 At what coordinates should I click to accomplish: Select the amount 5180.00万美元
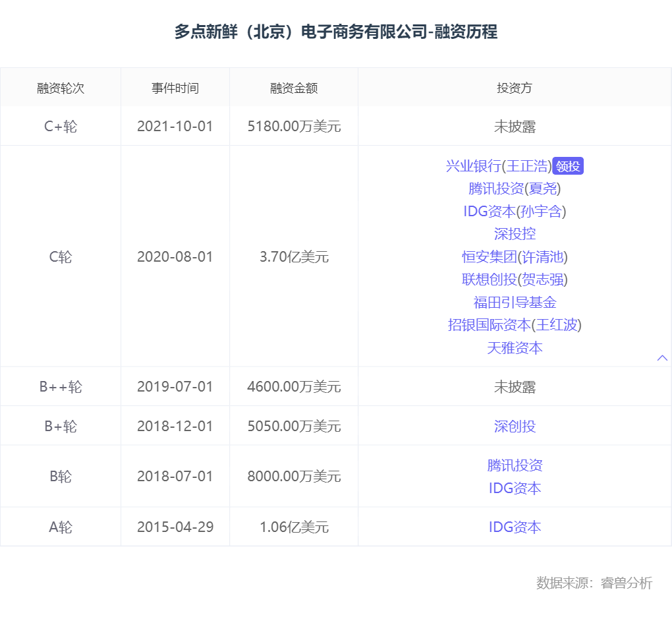pos(294,127)
